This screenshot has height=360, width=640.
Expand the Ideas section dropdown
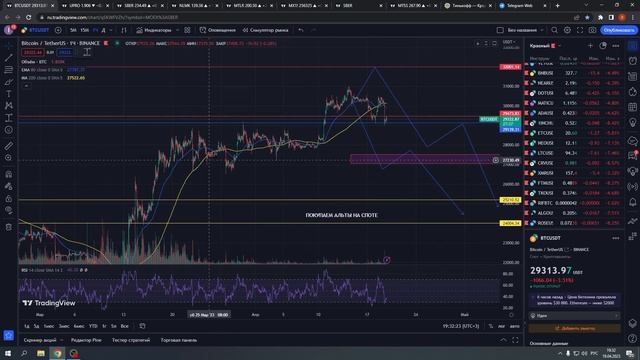(x=575, y=316)
